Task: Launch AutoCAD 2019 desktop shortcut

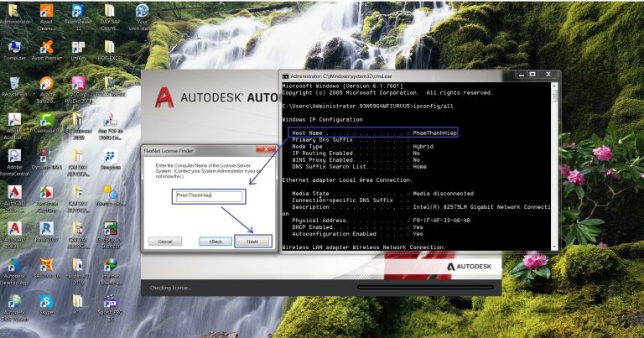Action: [14, 235]
